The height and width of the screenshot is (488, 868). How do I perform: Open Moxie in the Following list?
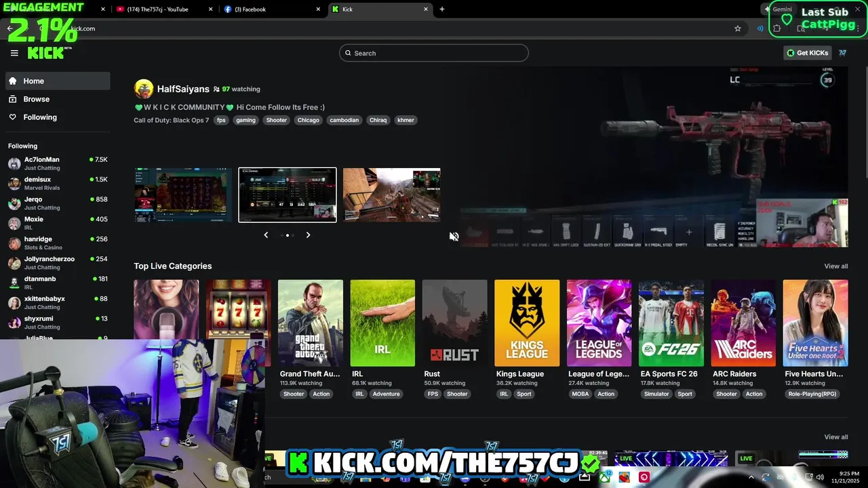pos(58,223)
